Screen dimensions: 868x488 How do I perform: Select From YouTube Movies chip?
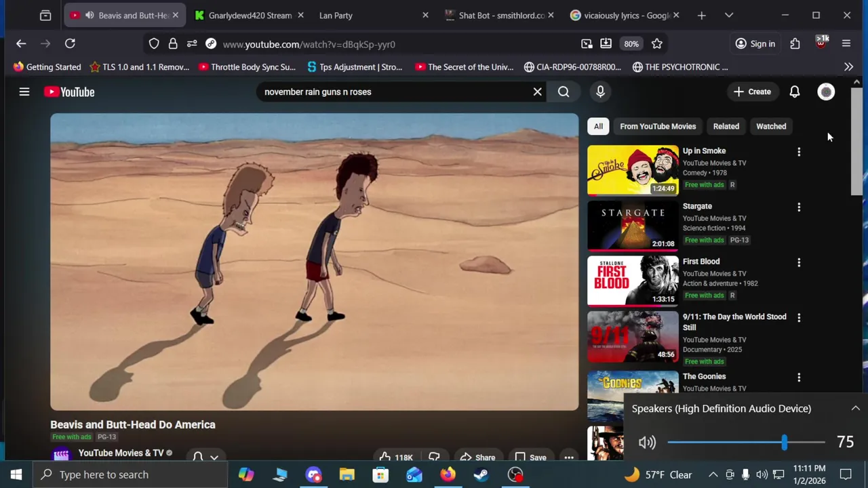pyautogui.click(x=658, y=126)
